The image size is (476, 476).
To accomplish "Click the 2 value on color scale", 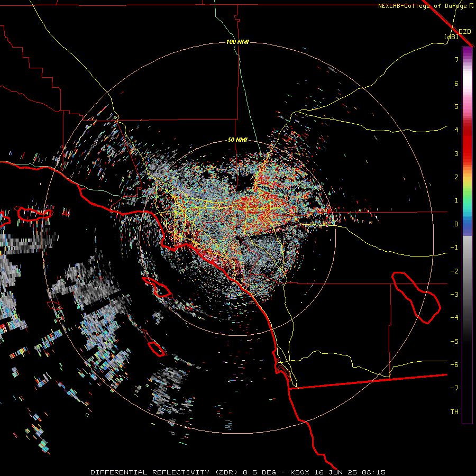I will click(456, 177).
